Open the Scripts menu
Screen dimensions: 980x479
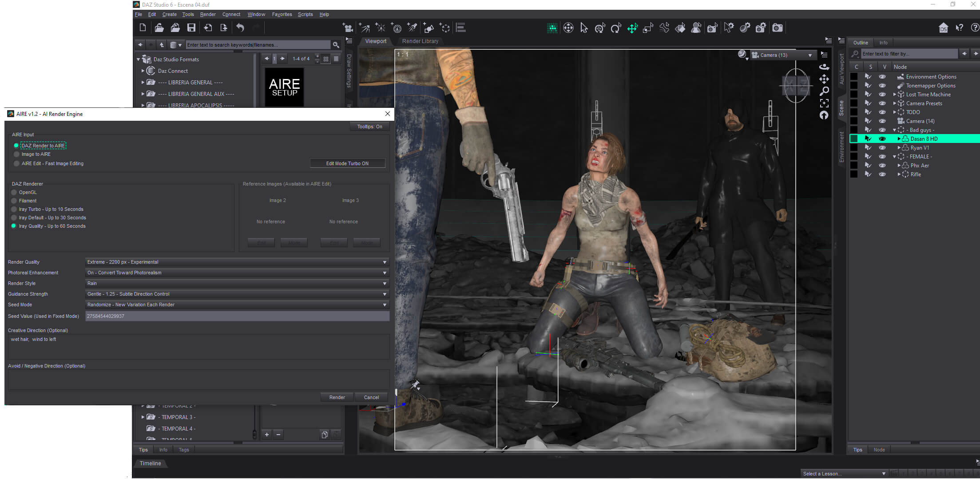(x=305, y=14)
